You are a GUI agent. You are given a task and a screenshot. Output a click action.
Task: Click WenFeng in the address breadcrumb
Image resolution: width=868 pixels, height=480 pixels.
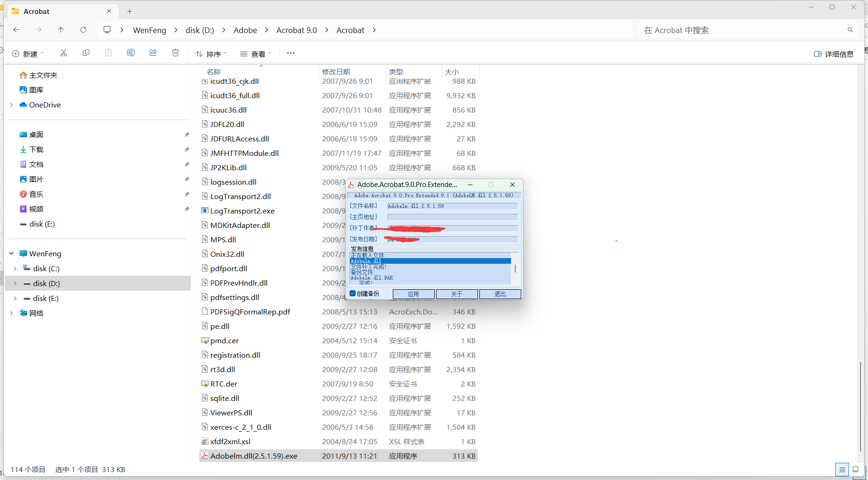[x=149, y=30]
